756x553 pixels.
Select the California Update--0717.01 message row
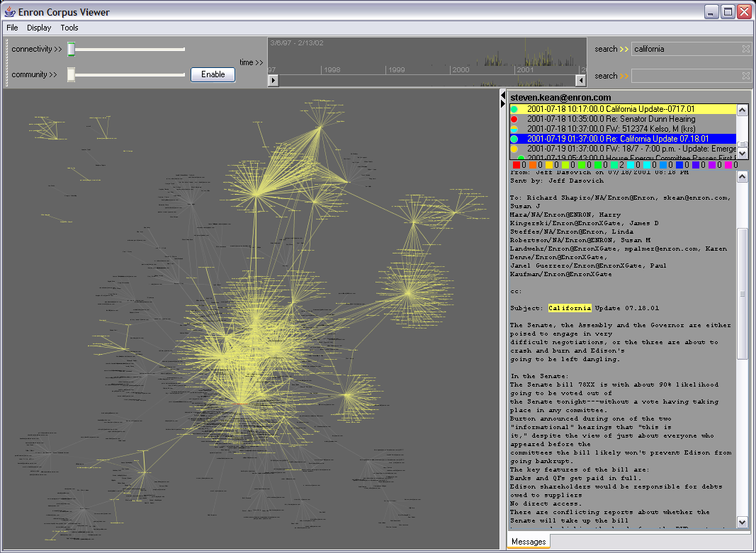point(624,109)
